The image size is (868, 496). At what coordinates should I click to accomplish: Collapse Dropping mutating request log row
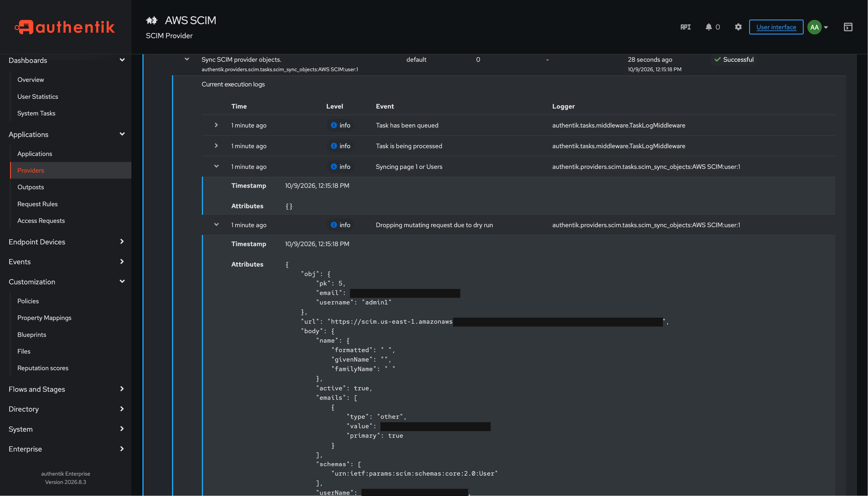tap(216, 225)
